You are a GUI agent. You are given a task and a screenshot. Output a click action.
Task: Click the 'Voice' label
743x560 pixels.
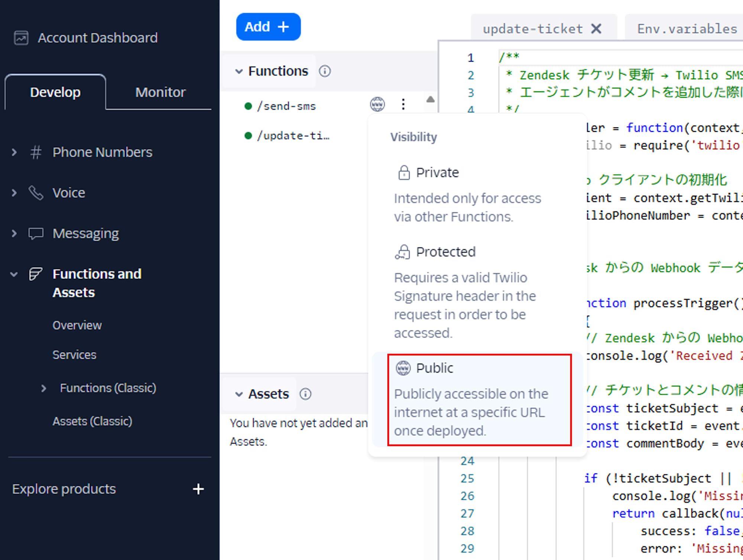click(x=69, y=193)
